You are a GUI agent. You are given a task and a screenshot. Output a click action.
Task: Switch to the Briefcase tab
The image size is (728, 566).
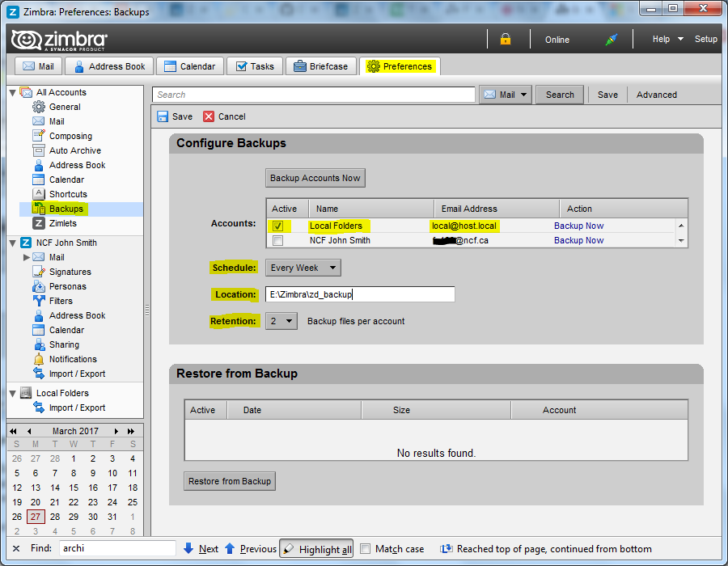(x=321, y=66)
